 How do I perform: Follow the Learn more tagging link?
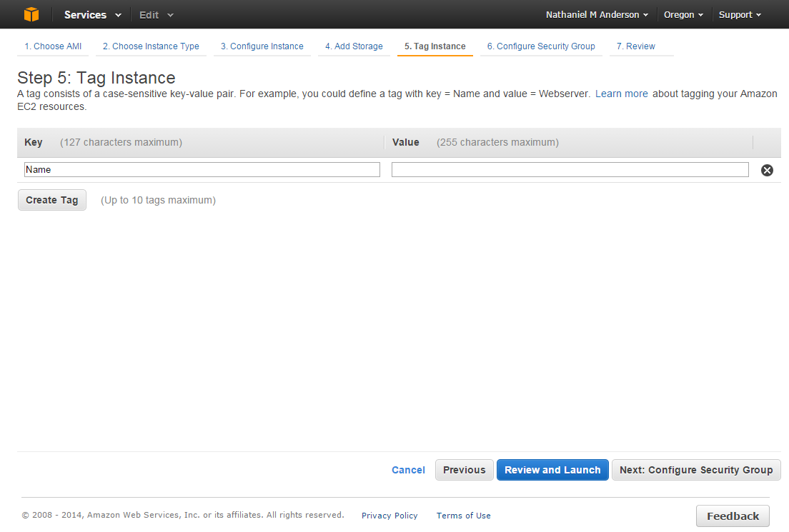(622, 94)
